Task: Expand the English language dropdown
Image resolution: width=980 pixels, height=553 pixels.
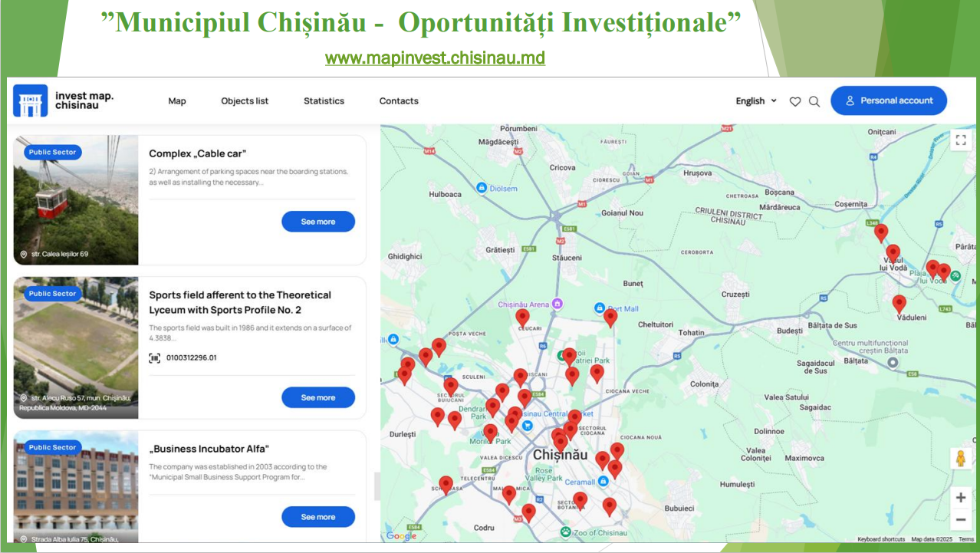Action: coord(756,101)
